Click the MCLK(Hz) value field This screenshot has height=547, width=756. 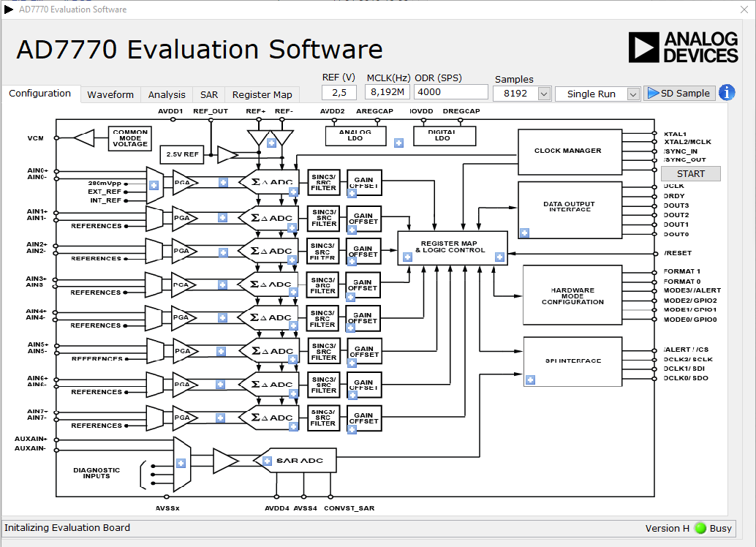coord(388,91)
